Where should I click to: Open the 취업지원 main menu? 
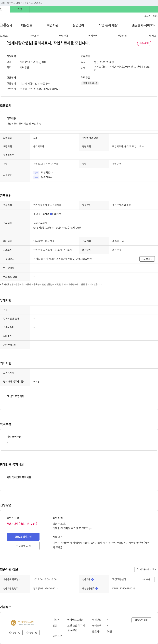(x=53, y=25)
